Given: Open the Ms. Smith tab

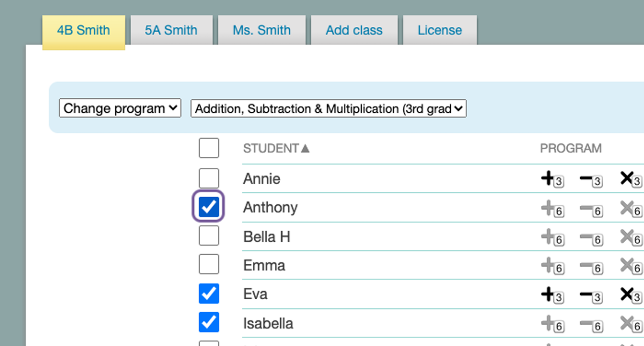Looking at the screenshot, I should 261,30.
